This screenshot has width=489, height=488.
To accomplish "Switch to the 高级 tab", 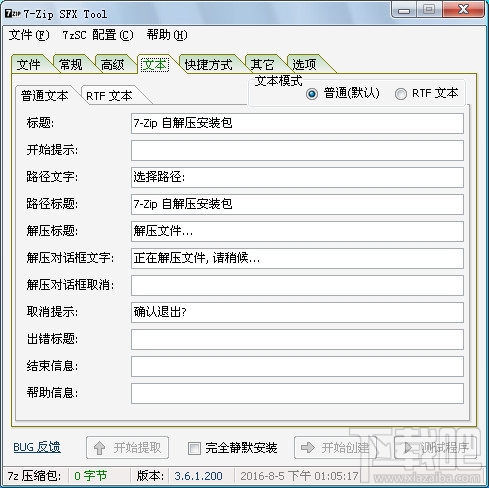I will (x=112, y=64).
